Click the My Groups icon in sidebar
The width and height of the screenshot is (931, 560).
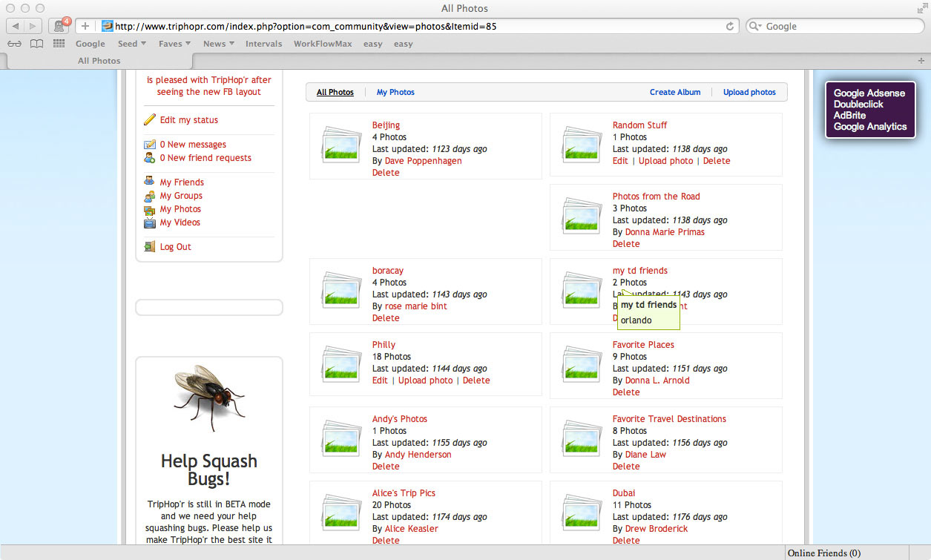(150, 196)
